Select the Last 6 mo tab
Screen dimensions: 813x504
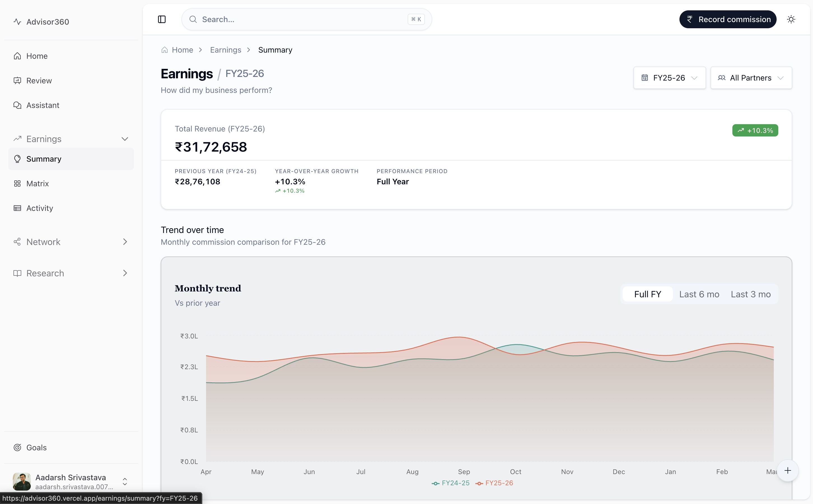(x=699, y=294)
